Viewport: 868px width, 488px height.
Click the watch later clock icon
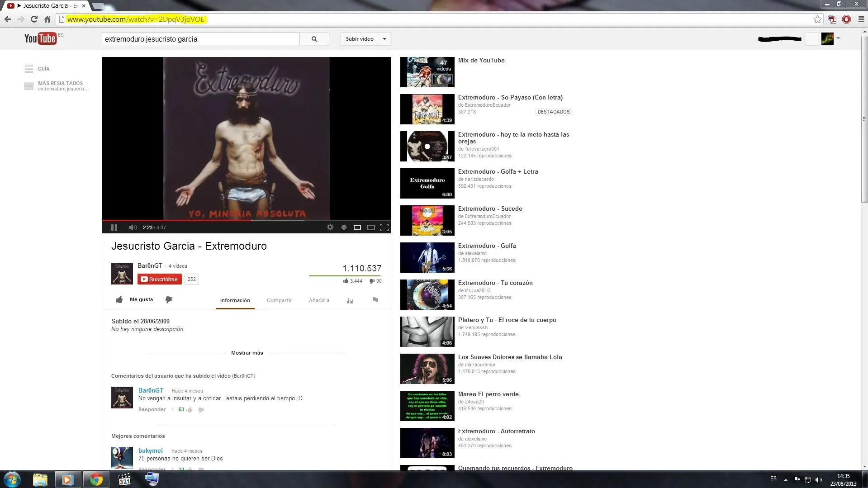point(344,227)
